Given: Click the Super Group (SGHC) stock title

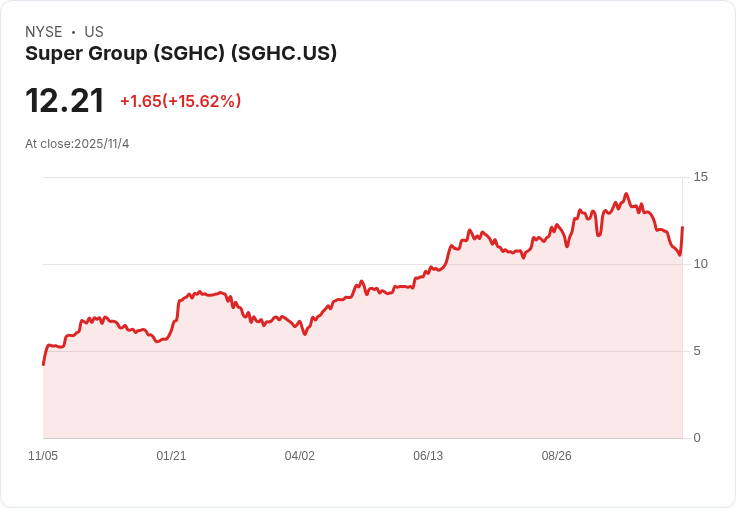Looking at the screenshot, I should click(181, 54).
